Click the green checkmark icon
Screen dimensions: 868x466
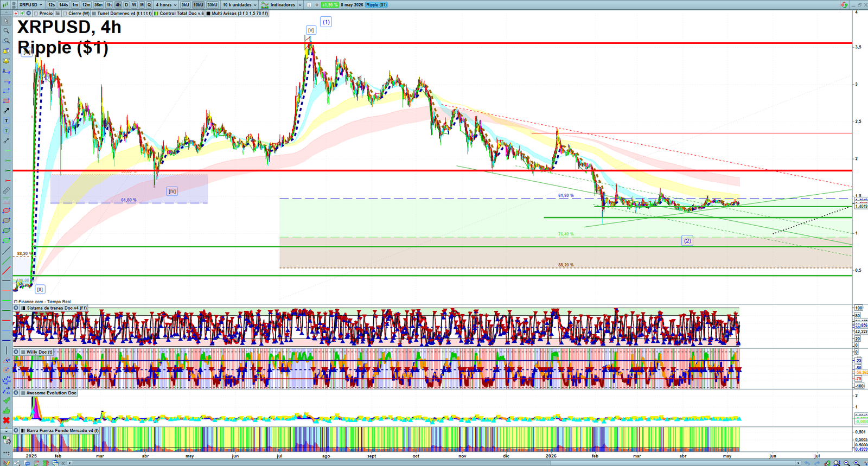point(7,400)
